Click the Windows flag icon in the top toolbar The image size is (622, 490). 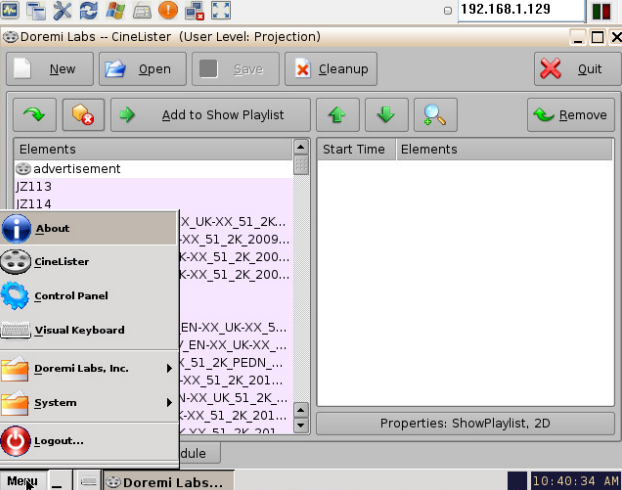point(115,10)
